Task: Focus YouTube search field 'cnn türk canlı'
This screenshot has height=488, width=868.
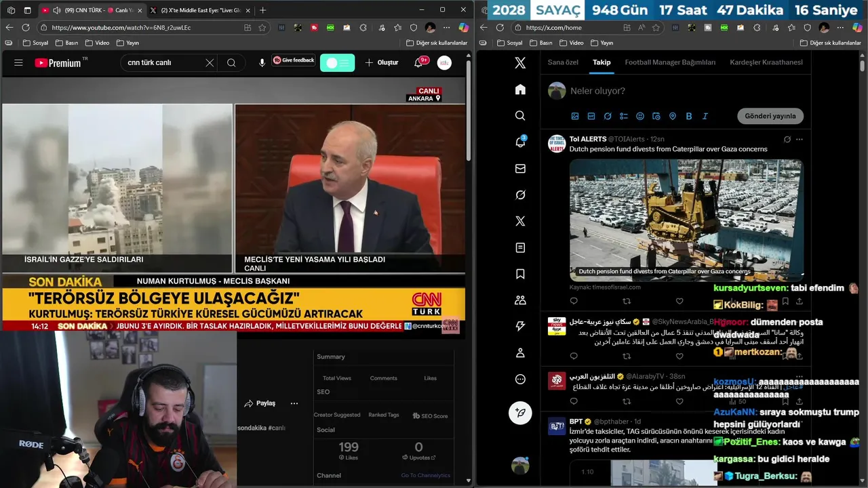Action: coord(164,62)
